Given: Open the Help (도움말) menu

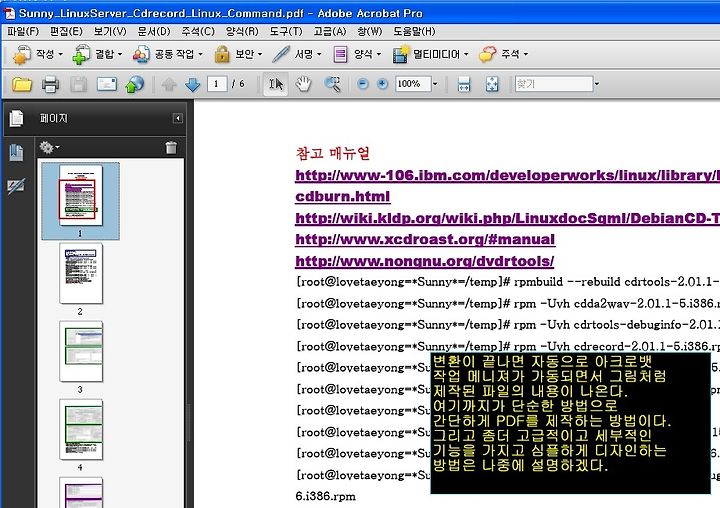Looking at the screenshot, I should (414, 31).
